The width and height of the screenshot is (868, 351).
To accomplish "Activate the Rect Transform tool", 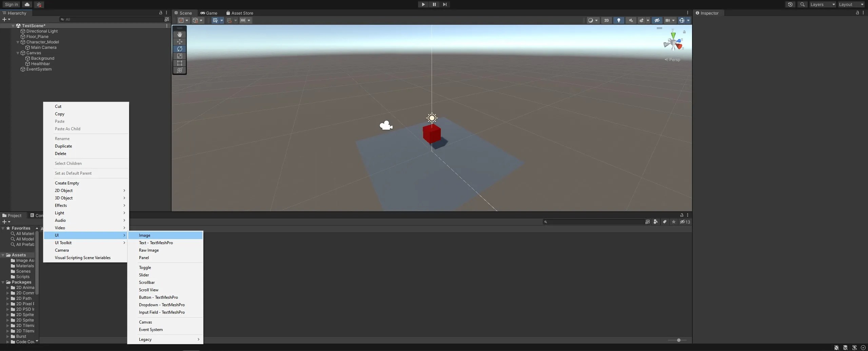I will [179, 63].
